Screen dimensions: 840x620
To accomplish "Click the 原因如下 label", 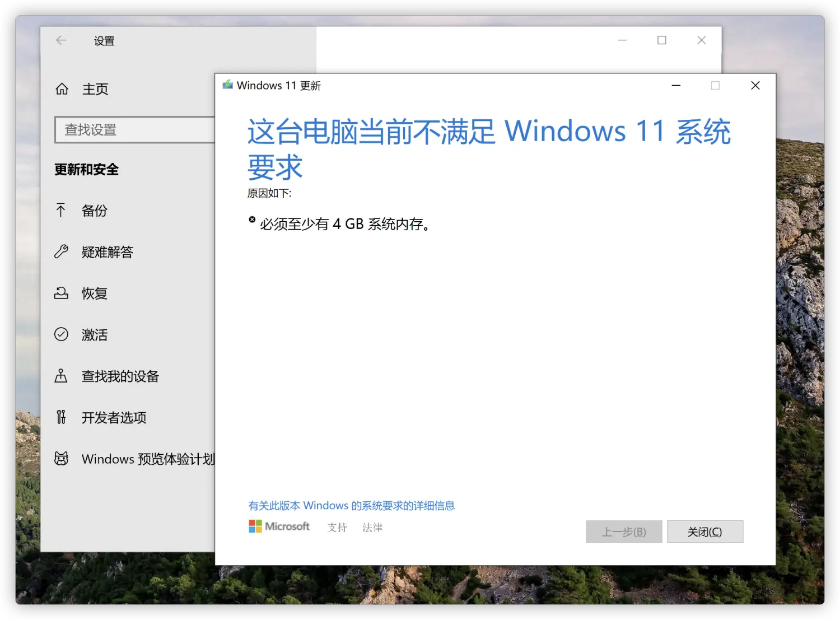I will tap(269, 193).
